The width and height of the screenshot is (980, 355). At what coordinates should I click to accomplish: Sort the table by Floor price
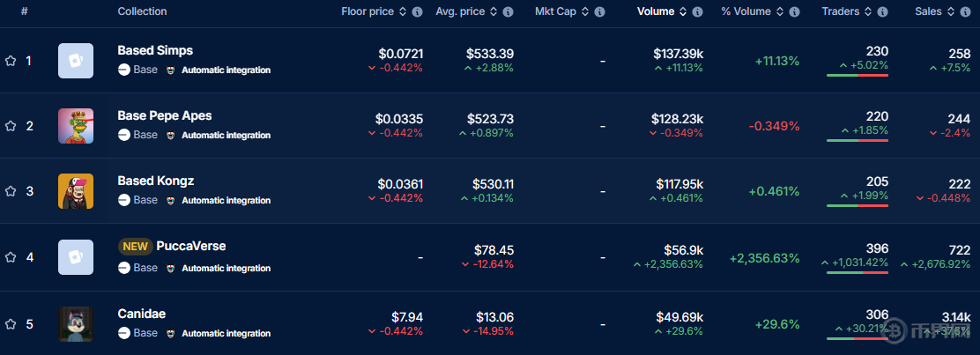coord(370,11)
